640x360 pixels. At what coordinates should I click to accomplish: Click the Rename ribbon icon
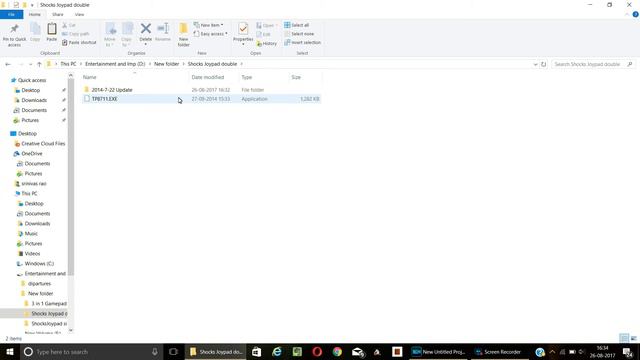(x=163, y=32)
